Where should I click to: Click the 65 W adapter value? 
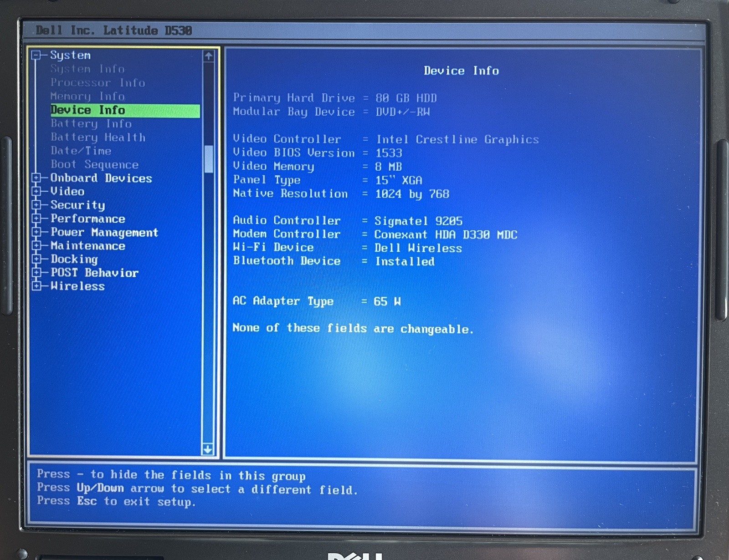(x=387, y=301)
